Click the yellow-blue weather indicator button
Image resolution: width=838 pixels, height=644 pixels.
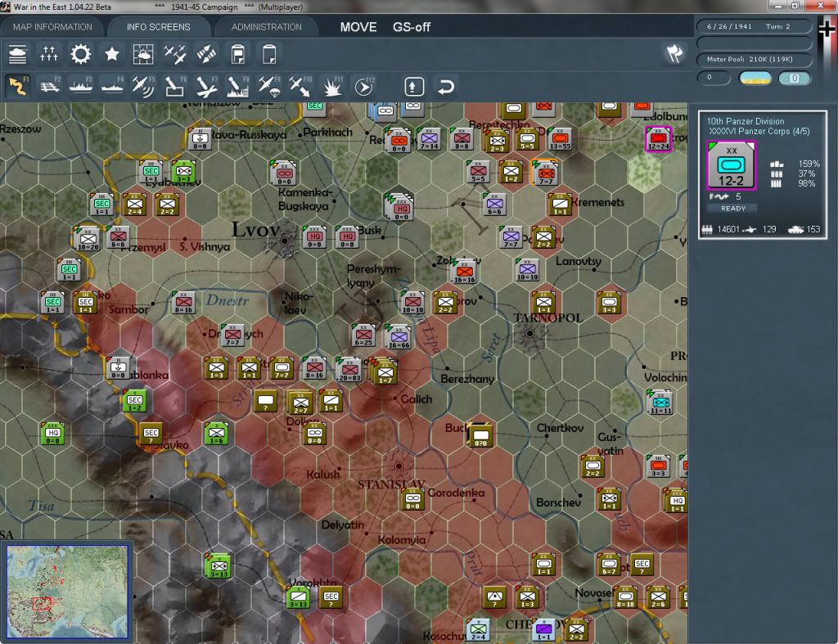[x=755, y=79]
